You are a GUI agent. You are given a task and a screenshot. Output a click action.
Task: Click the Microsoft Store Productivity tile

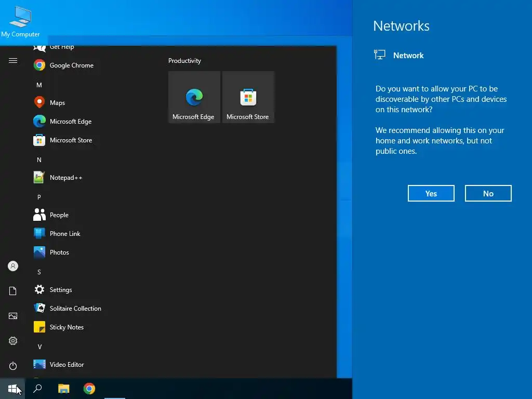coord(248,97)
